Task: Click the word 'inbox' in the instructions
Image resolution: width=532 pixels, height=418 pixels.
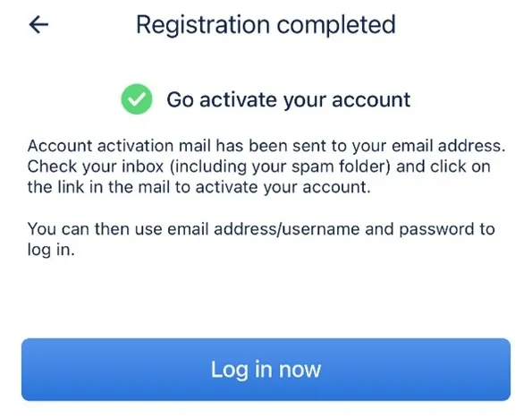Action: (142, 166)
